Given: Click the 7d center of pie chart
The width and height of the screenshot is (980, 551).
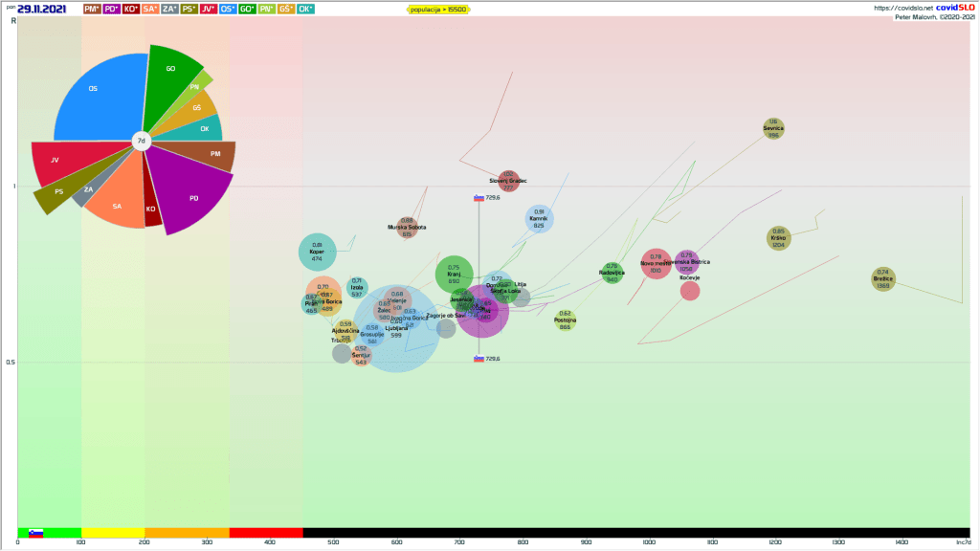Looking at the screenshot, I should click(x=142, y=141).
